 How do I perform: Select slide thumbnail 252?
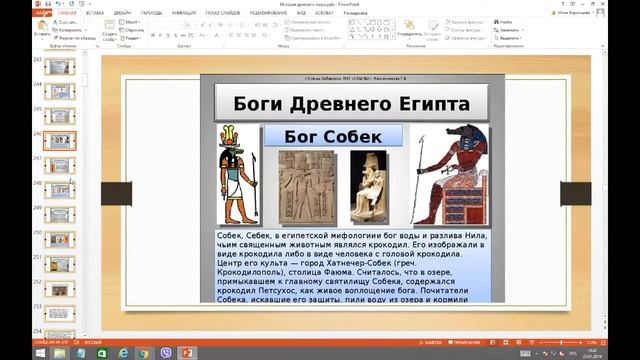pos(60,289)
